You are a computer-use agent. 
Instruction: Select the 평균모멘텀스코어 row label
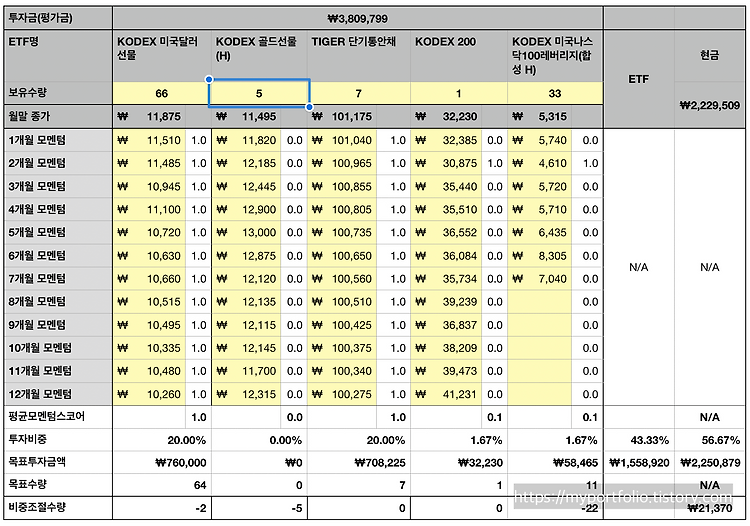(58, 417)
